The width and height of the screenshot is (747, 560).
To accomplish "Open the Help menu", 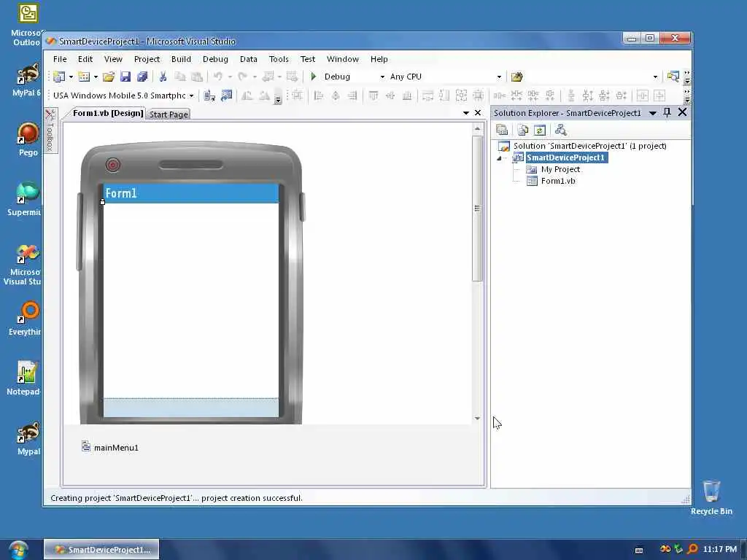I will click(x=379, y=59).
